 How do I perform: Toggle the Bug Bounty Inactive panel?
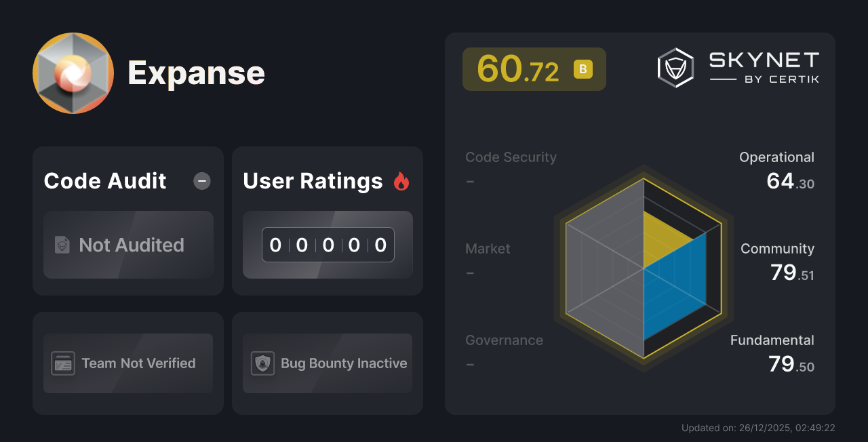(x=327, y=363)
